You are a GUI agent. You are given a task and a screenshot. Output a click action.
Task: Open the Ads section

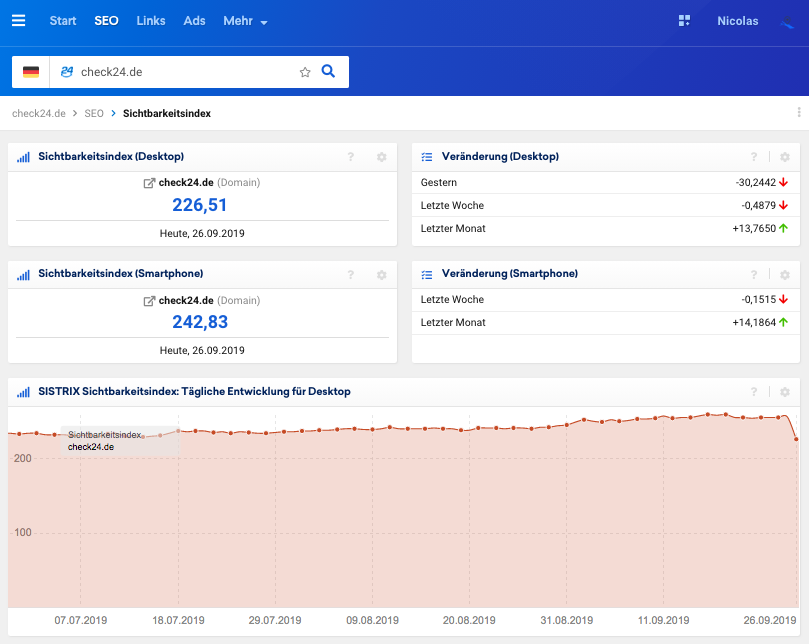click(195, 21)
